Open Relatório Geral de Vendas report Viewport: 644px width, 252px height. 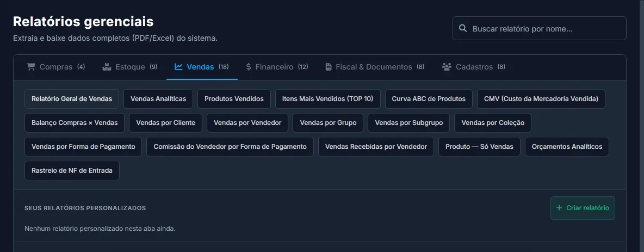tap(72, 99)
